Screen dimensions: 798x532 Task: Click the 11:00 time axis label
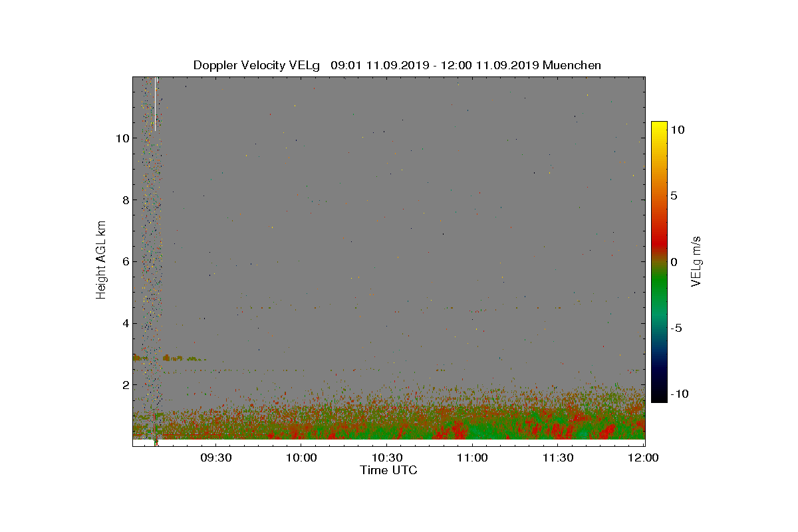(x=473, y=458)
